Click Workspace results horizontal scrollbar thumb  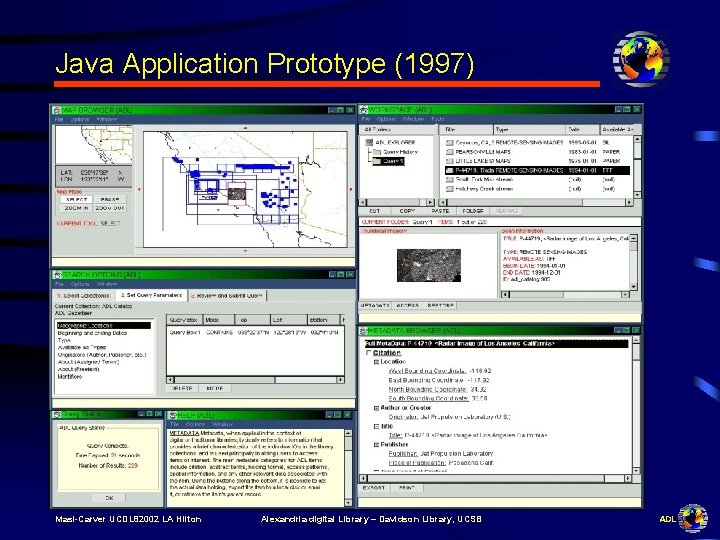[x=513, y=202]
